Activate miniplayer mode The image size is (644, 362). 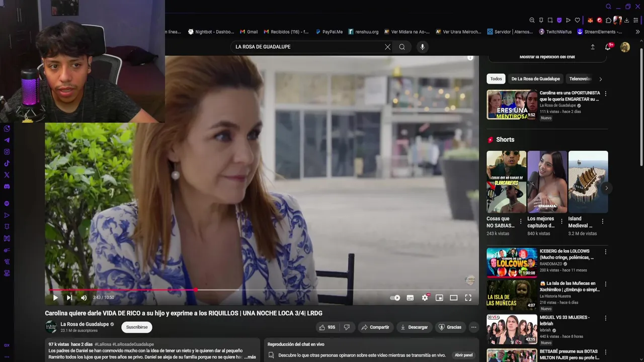pos(439,298)
